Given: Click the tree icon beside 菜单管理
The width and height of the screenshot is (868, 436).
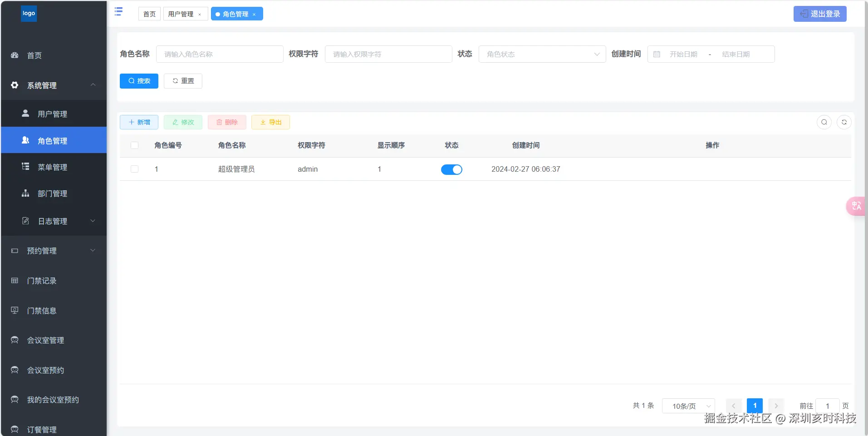Looking at the screenshot, I should click(25, 167).
